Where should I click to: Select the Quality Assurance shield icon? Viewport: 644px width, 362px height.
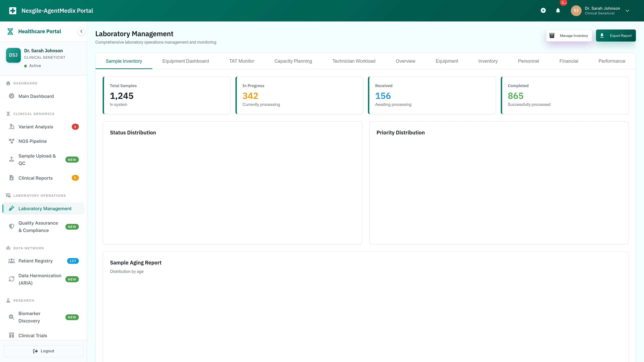tap(12, 226)
